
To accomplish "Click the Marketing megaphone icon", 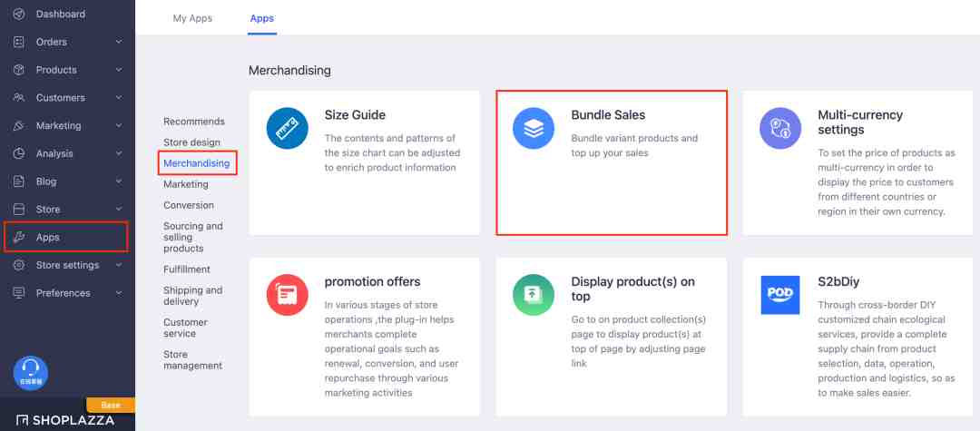I will (x=19, y=125).
